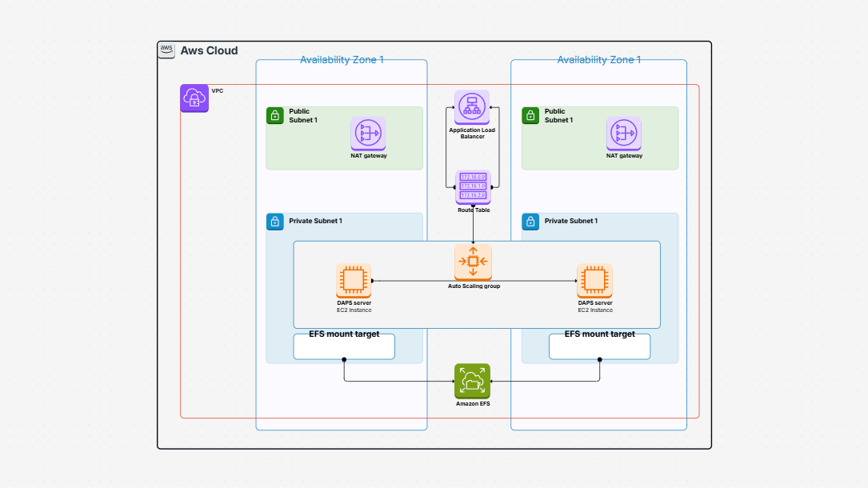This screenshot has width=868, height=488.
Task: Select the Application Load Balancer icon
Action: pos(472,107)
